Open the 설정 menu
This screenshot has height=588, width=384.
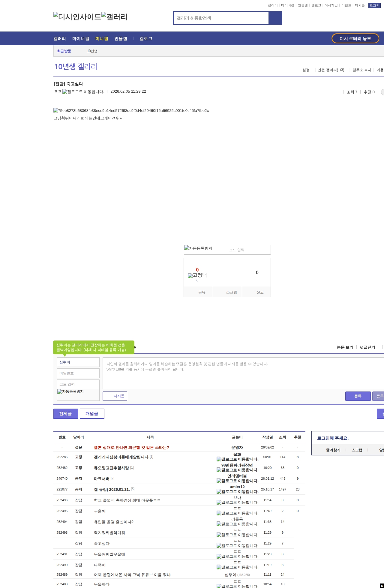click(x=306, y=70)
